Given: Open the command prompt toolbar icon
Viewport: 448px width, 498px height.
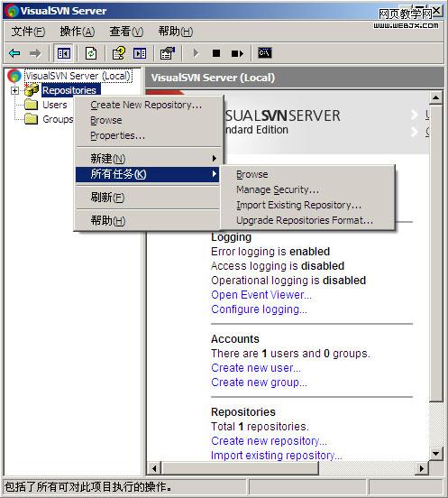Looking at the screenshot, I should click(x=265, y=53).
